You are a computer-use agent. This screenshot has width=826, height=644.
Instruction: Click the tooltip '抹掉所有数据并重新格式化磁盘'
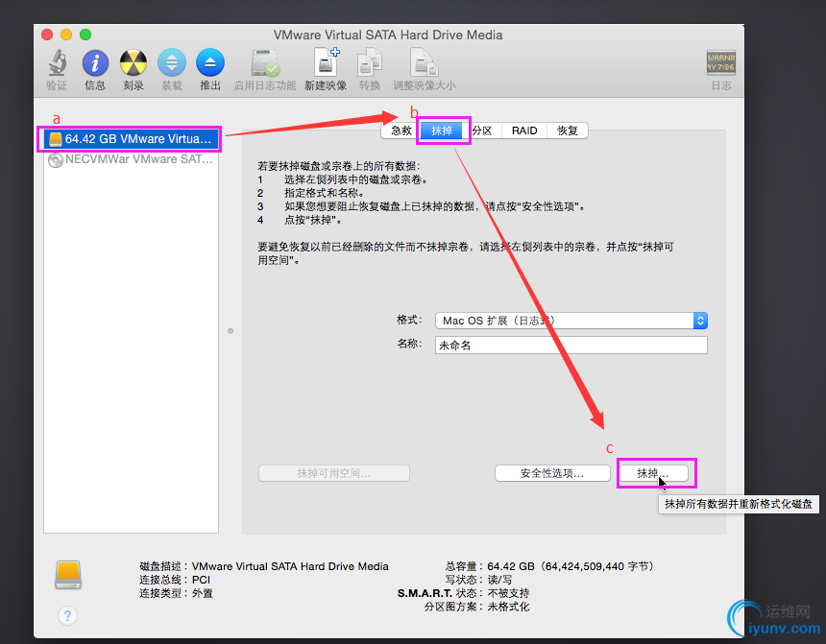point(739,504)
